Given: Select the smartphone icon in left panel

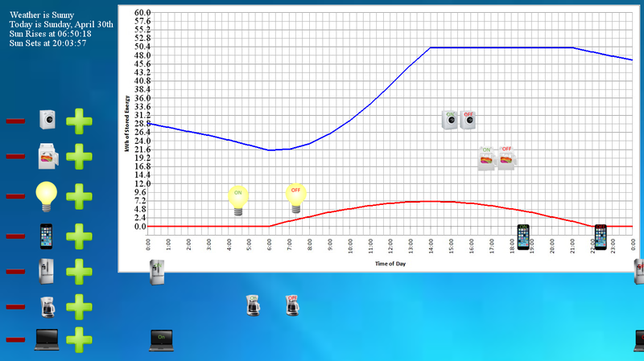Looking at the screenshot, I should click(x=47, y=236).
